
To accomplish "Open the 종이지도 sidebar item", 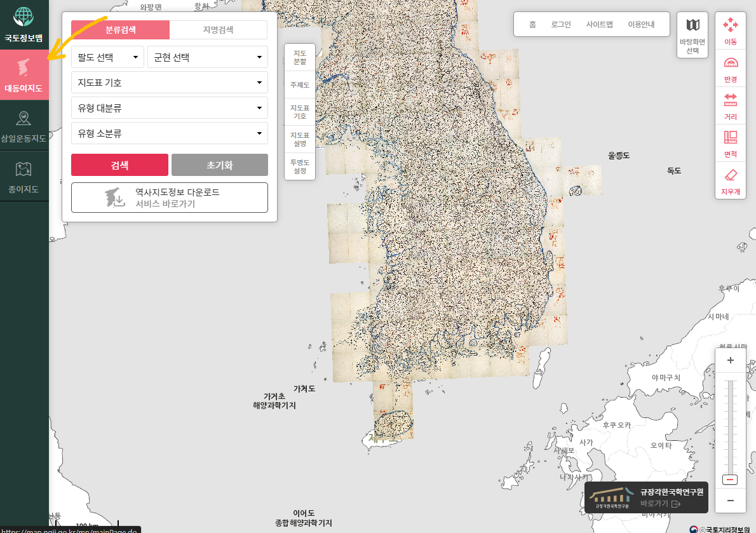I will click(24, 177).
